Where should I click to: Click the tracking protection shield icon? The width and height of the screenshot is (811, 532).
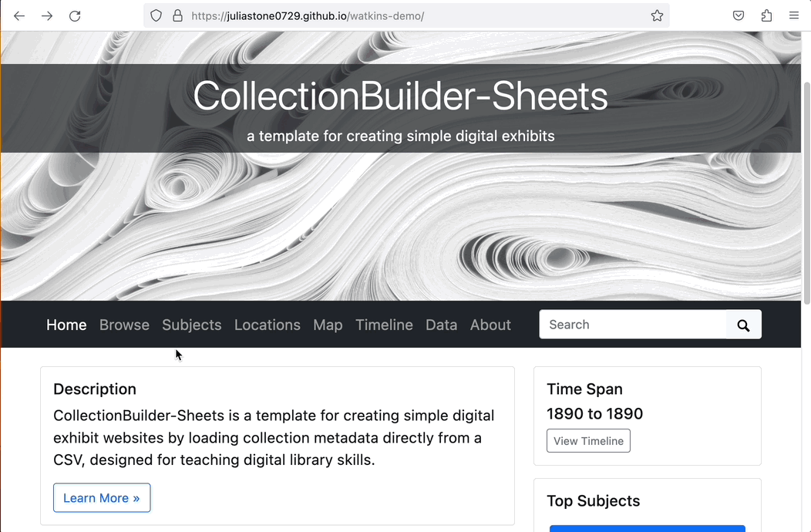(x=156, y=15)
